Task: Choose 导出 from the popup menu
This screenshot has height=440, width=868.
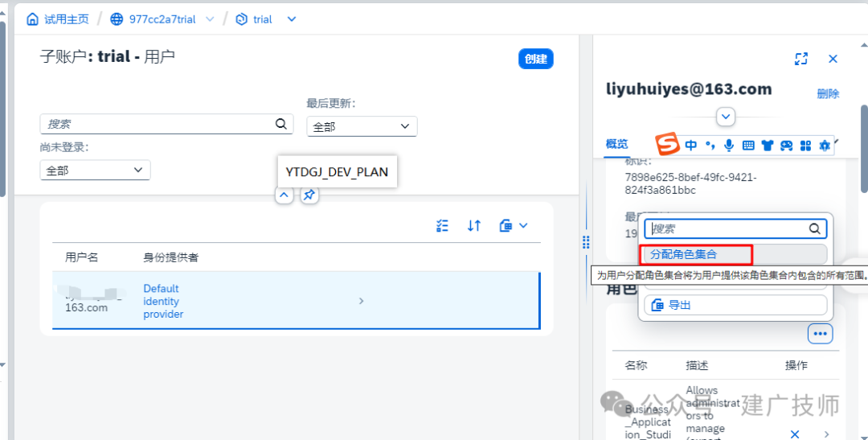Action: pos(735,305)
